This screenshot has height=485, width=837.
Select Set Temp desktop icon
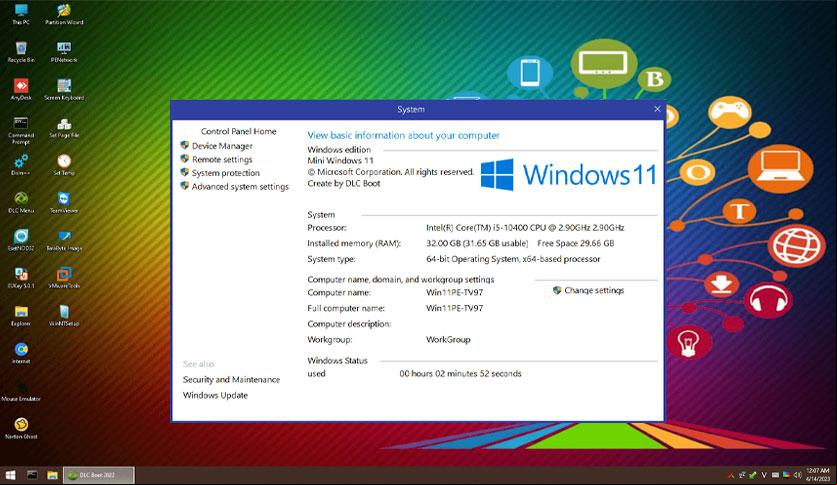(x=64, y=165)
